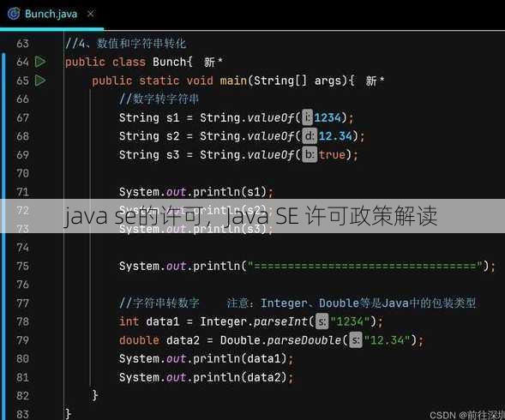Screen dimensions: 505x420
Task: Run main method from line 65 gutter
Action: 40,81
